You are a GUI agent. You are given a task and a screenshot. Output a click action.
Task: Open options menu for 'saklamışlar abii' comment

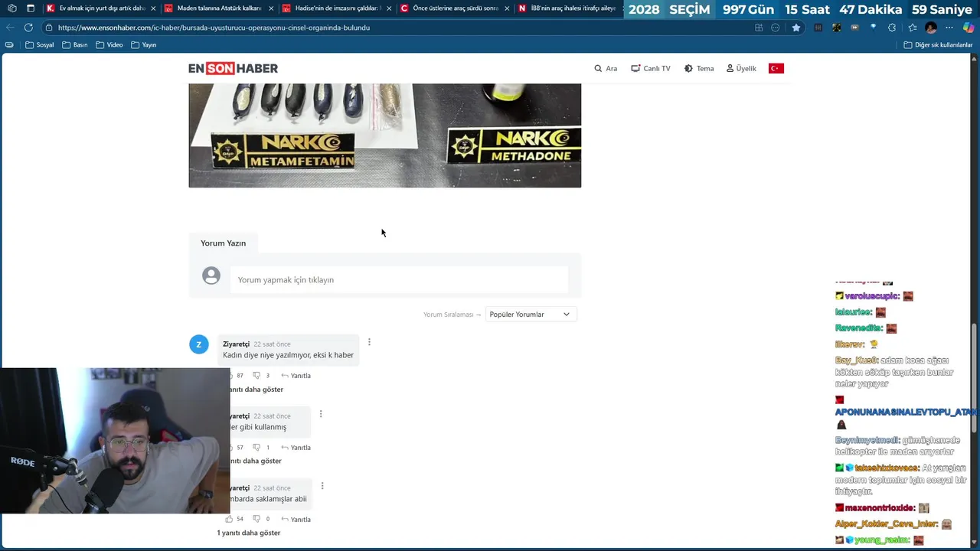tap(322, 486)
